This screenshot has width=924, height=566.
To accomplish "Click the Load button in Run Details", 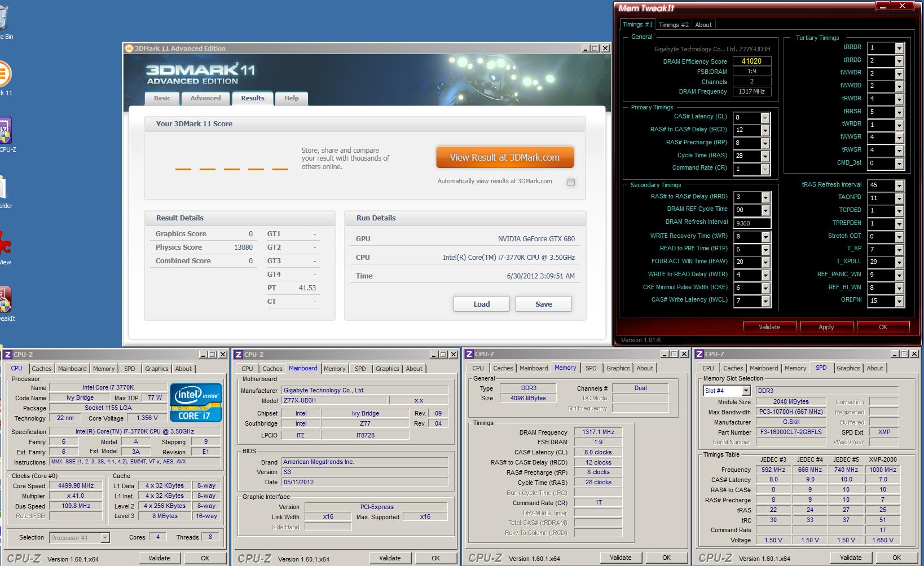I will pos(482,304).
